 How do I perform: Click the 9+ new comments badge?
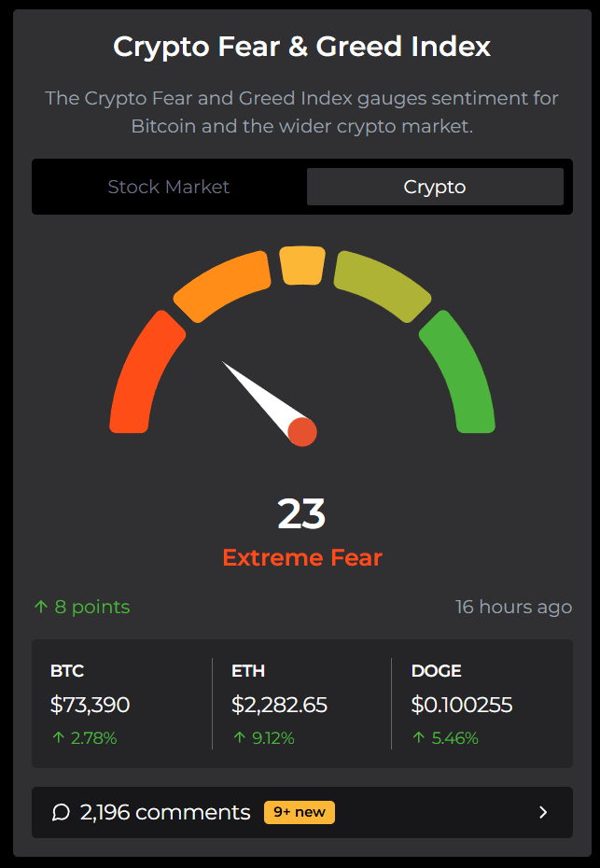pos(299,812)
